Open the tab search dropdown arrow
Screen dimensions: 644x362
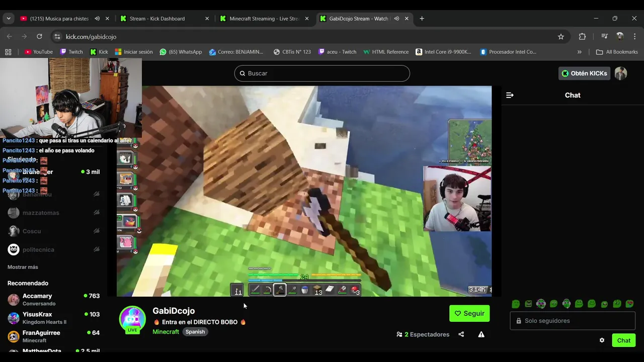click(x=8, y=19)
